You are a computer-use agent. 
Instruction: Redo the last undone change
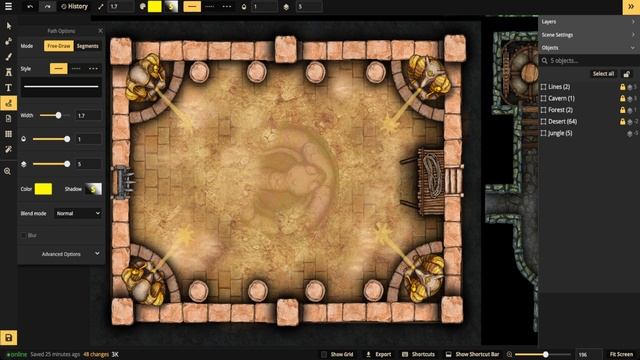pos(47,7)
